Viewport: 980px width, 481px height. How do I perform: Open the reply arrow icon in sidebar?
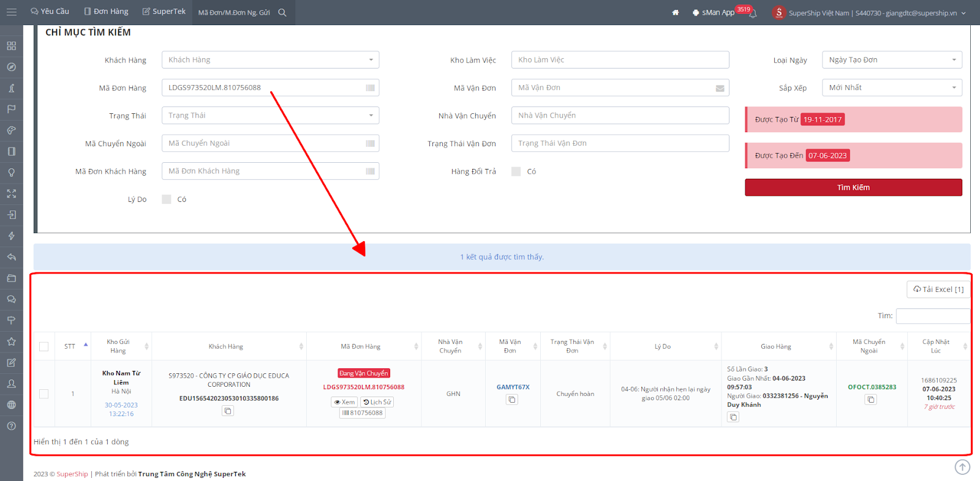click(x=11, y=257)
